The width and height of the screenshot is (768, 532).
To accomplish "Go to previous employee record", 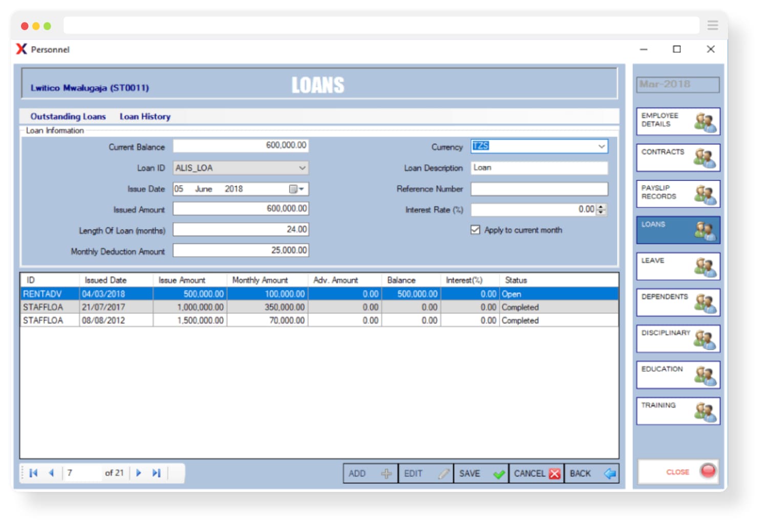I will tap(51, 473).
